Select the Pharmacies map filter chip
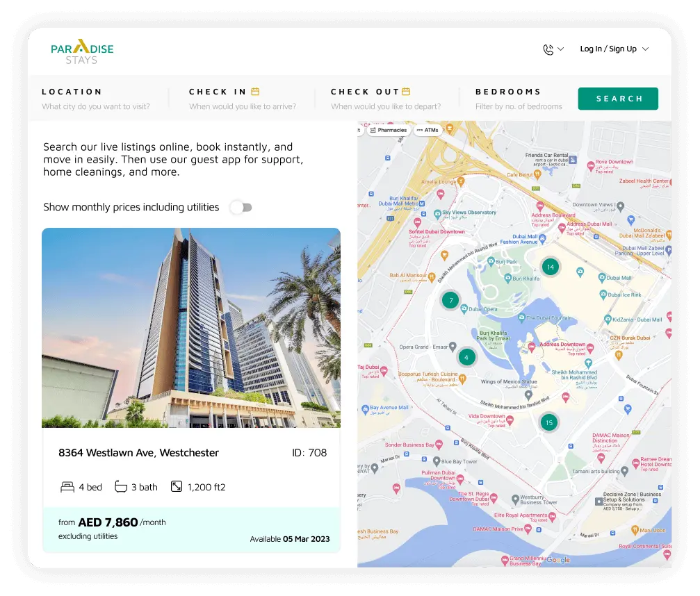Image resolution: width=700 pixels, height=596 pixels. pyautogui.click(x=388, y=130)
